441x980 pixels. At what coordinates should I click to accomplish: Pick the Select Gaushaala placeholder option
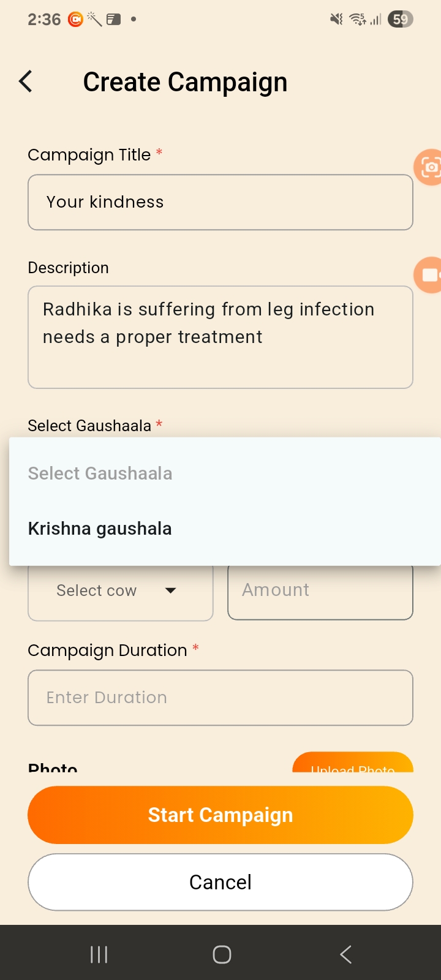click(100, 473)
